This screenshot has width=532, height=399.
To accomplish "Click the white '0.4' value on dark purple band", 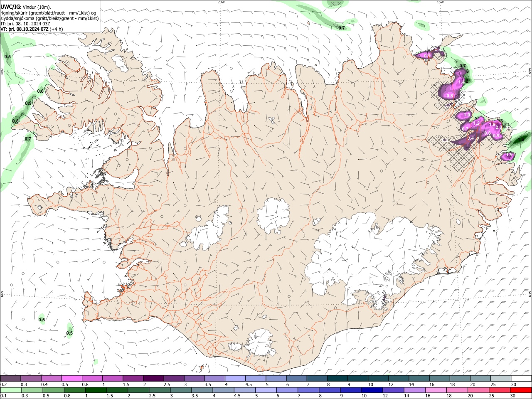I will coord(470,138).
